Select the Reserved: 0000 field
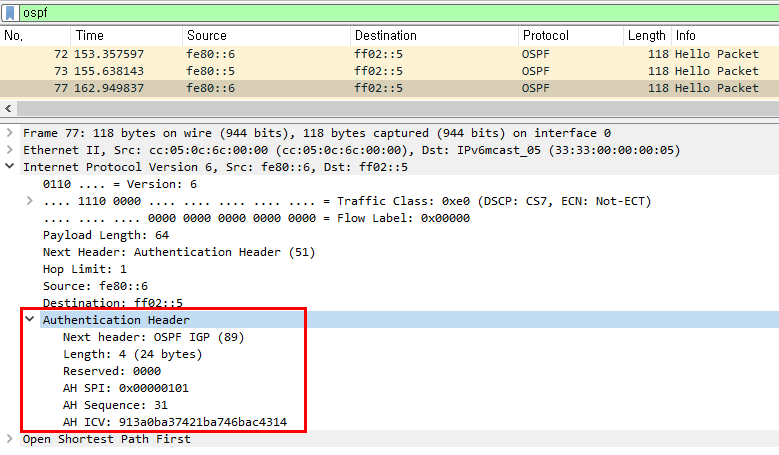This screenshot has width=779, height=455. (112, 371)
